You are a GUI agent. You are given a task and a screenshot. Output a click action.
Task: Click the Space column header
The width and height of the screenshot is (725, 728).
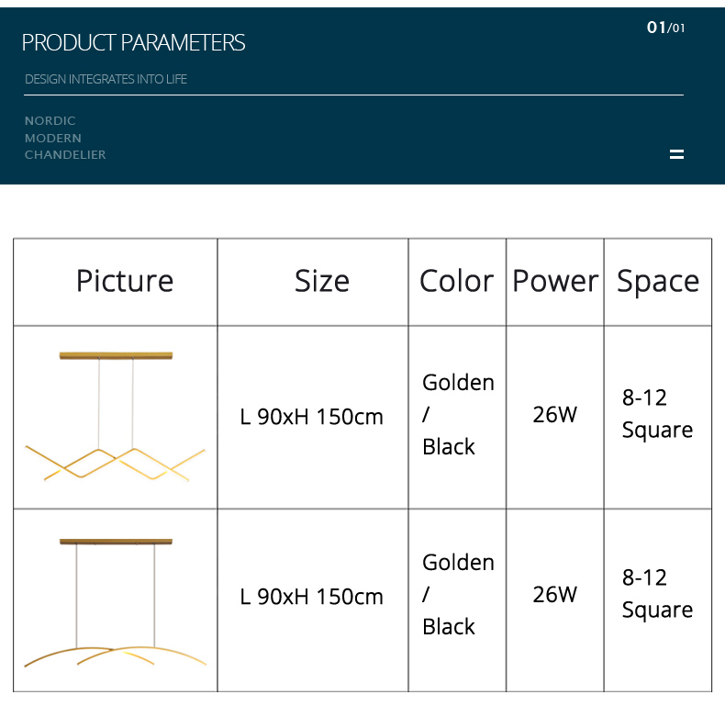pos(657,281)
